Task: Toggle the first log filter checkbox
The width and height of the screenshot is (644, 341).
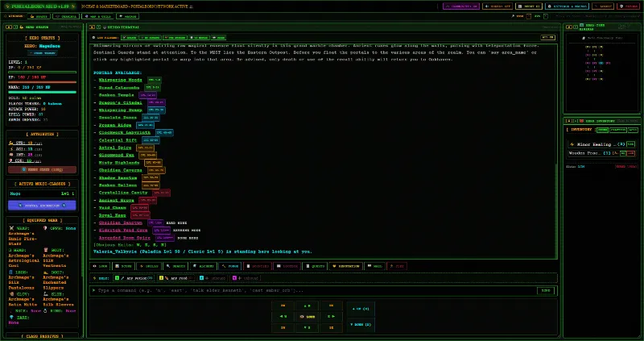Action: pyautogui.click(x=129, y=37)
